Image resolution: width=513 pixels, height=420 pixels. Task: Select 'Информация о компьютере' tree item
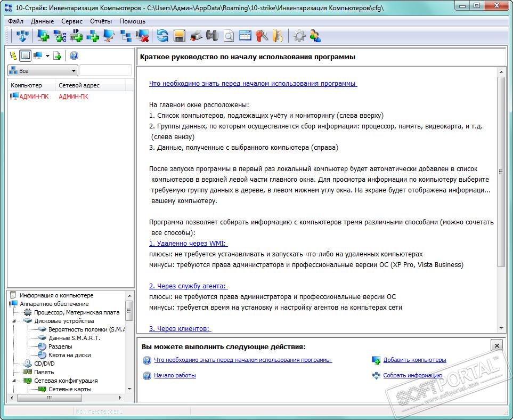pos(56,295)
